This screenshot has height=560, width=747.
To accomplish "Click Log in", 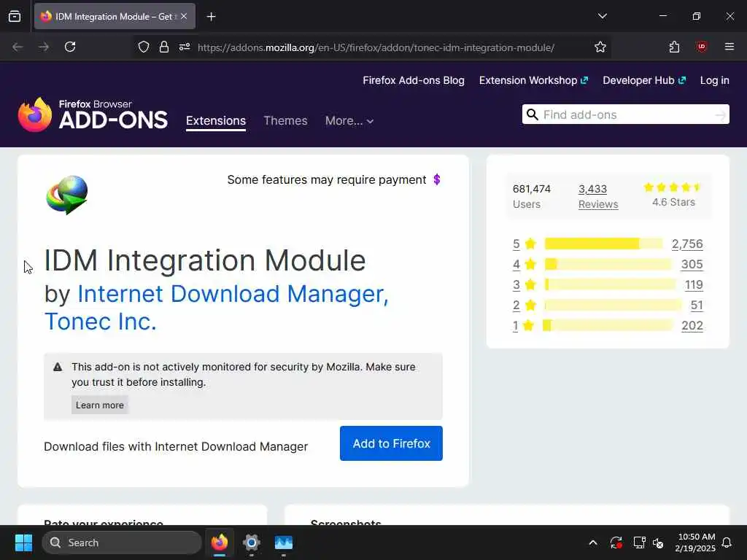I will pos(714,80).
